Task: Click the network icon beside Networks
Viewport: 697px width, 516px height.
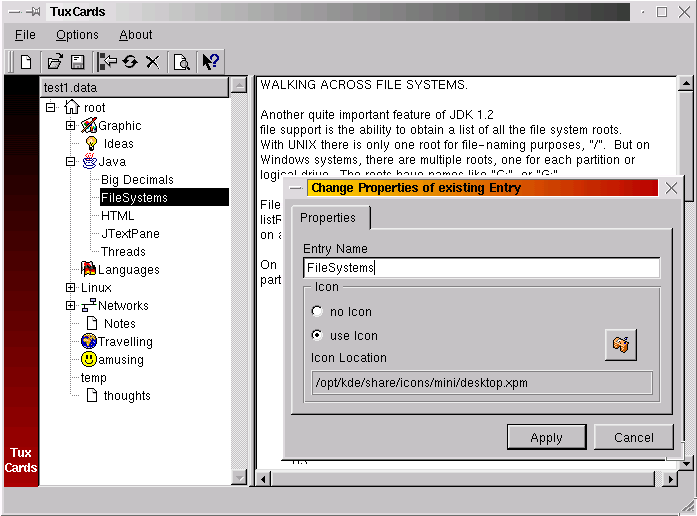Action: point(89,305)
